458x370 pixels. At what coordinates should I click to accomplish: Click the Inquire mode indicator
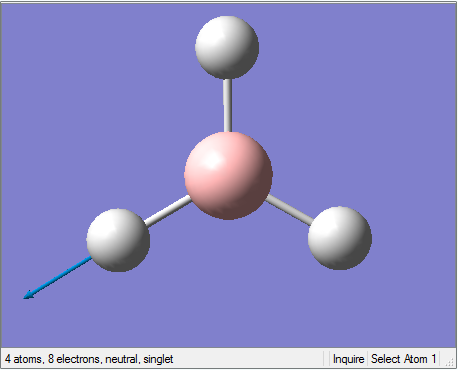tap(348, 359)
